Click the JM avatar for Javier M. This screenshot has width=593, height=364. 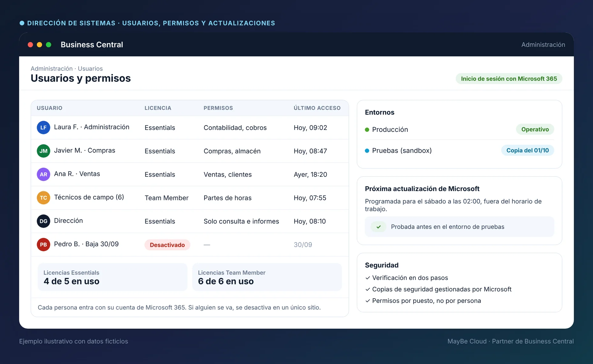[x=43, y=151]
